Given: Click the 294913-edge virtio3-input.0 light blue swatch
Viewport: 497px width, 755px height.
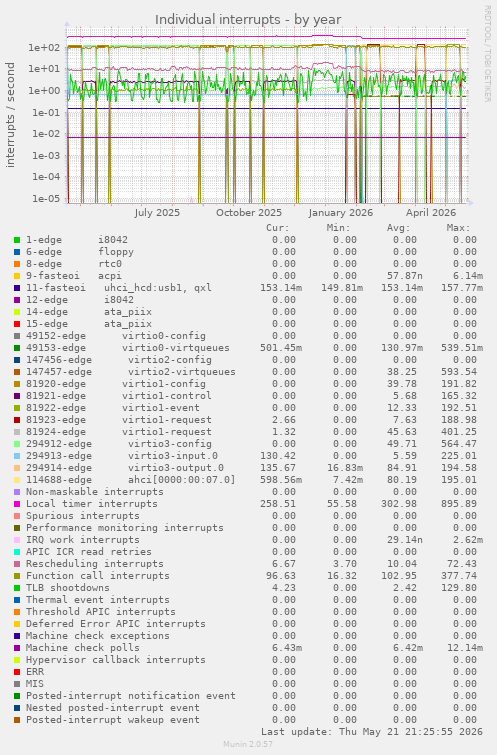Looking at the screenshot, I should (17, 456).
